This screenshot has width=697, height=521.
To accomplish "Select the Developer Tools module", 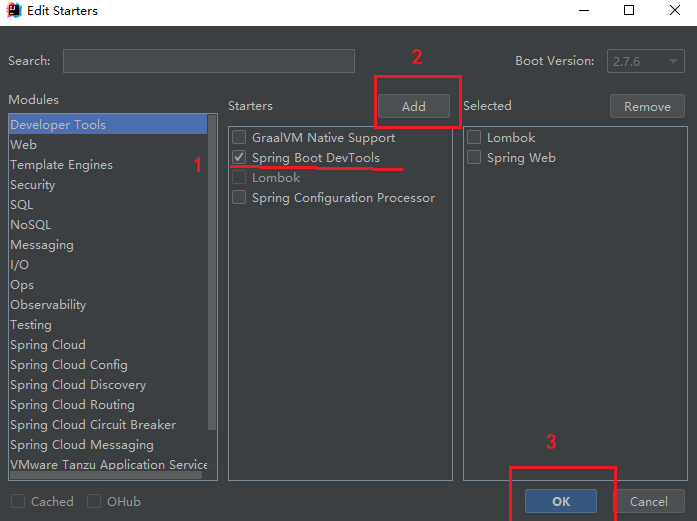I will point(108,124).
